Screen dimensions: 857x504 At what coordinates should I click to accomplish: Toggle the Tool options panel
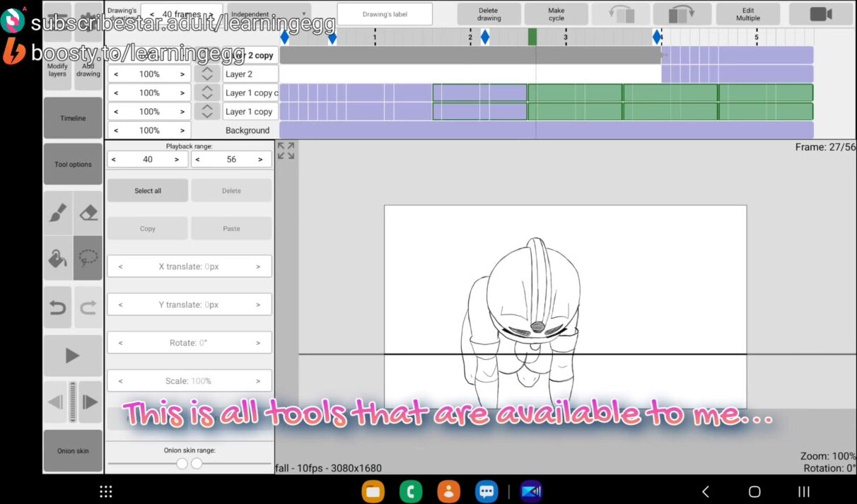pyautogui.click(x=73, y=165)
